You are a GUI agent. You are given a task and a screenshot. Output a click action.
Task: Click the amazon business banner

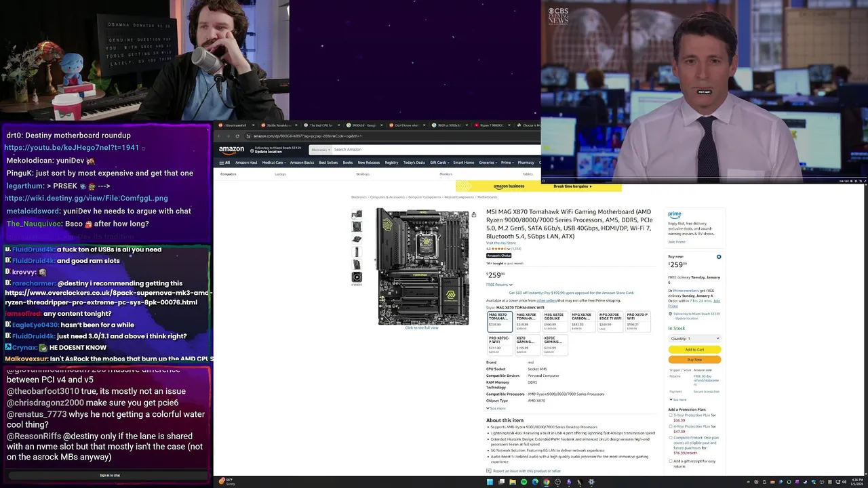538,186
